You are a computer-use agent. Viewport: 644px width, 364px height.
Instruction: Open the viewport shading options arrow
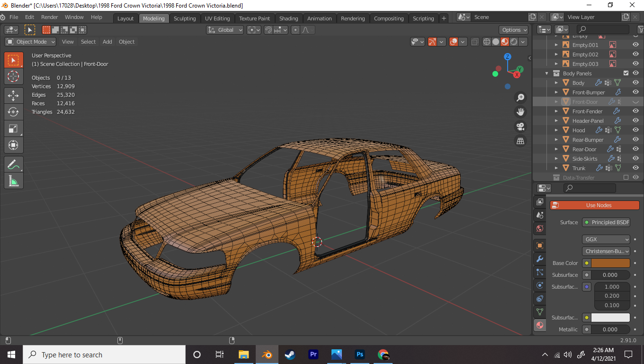523,42
